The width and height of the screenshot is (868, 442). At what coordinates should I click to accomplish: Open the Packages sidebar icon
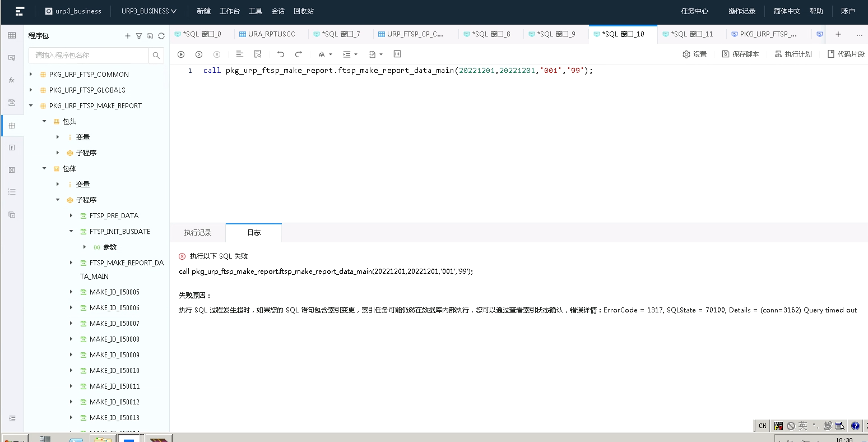(12, 125)
